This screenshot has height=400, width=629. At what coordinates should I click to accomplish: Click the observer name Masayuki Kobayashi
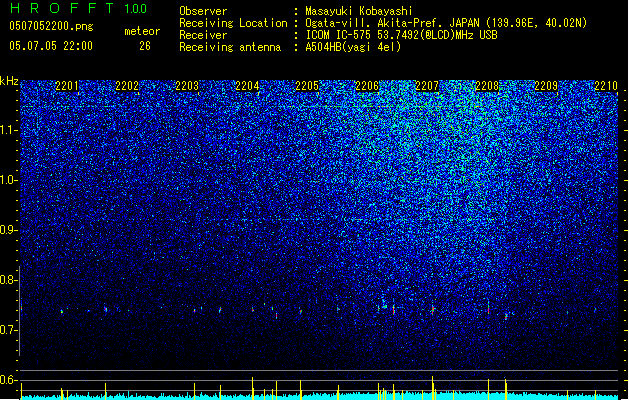tap(359, 11)
